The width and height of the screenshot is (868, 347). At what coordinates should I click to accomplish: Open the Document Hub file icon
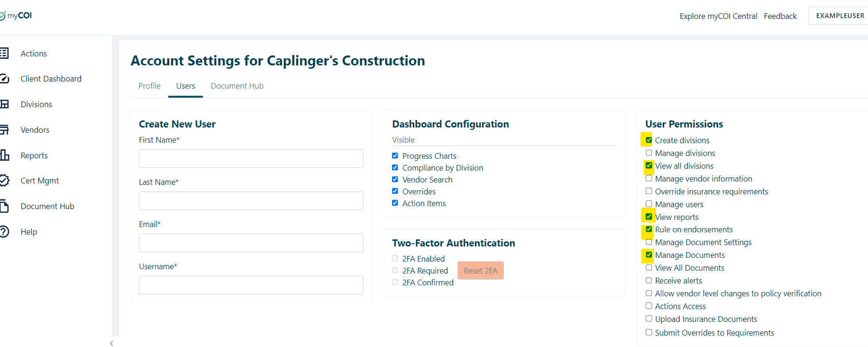(4, 206)
